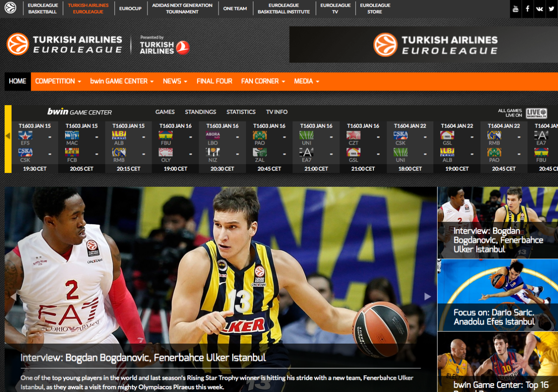Switch to the STANDINGS tab
Viewport: 558px width, 392px height.
click(x=200, y=112)
